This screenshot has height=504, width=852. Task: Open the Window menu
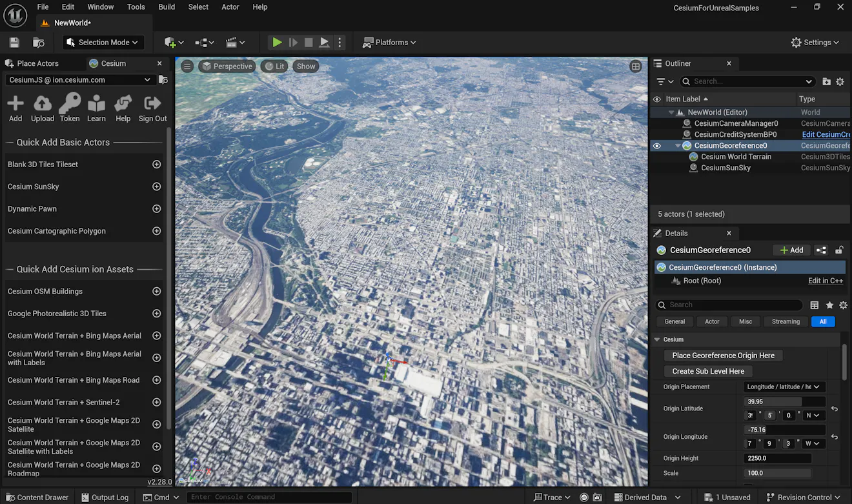101,7
